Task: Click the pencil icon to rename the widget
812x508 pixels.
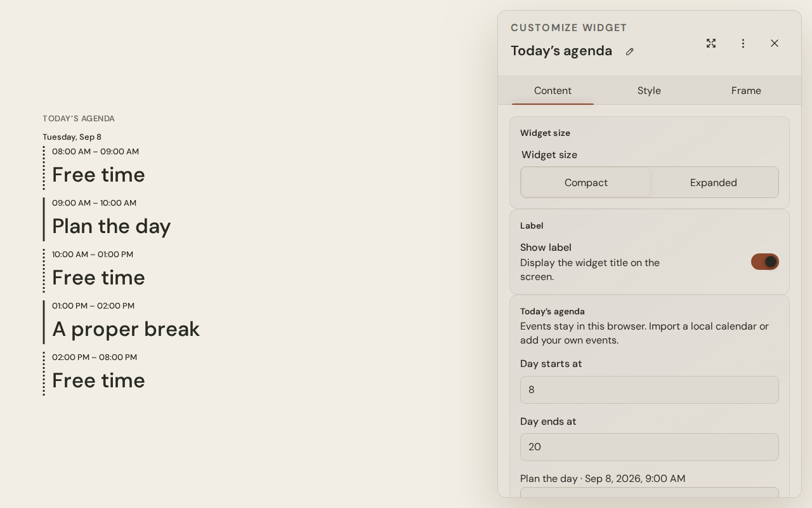Action: pyautogui.click(x=629, y=51)
